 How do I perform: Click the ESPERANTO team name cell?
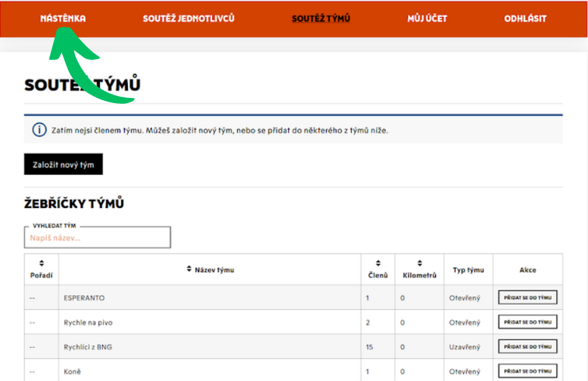click(85, 298)
